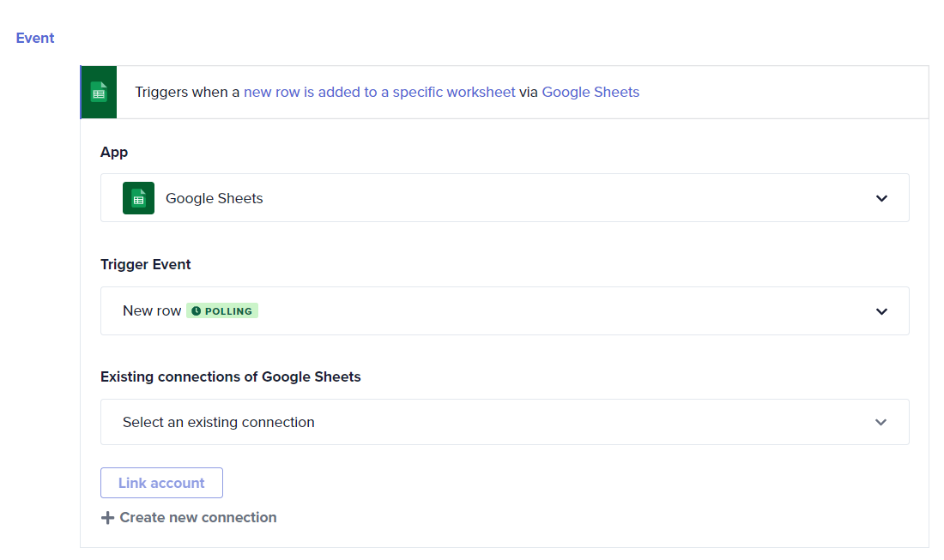This screenshot has width=944, height=560.
Task: Click the Select an existing connection placeholder
Action: tap(219, 422)
